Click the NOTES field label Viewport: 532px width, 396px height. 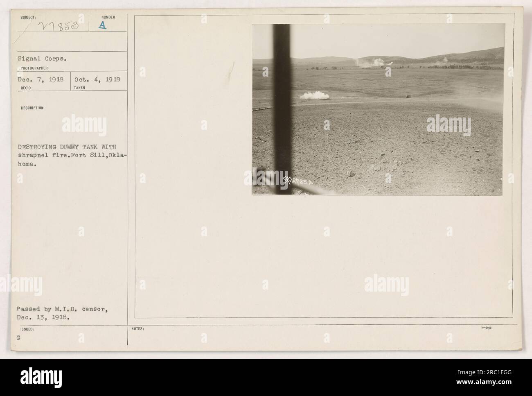[x=138, y=328]
